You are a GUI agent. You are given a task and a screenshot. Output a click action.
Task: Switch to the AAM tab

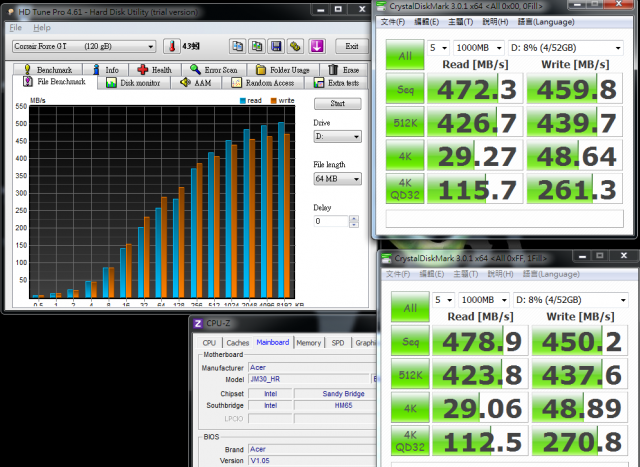tap(196, 83)
